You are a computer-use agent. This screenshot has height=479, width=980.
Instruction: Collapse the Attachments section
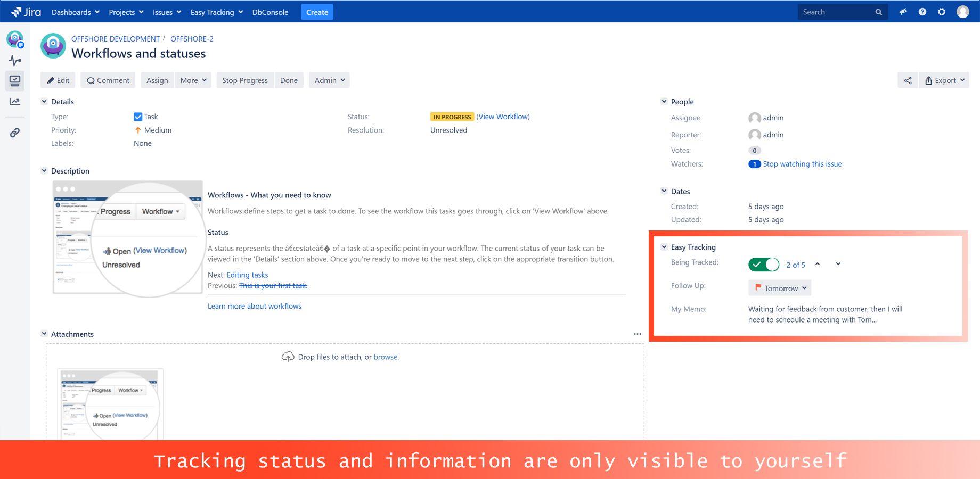tap(44, 334)
